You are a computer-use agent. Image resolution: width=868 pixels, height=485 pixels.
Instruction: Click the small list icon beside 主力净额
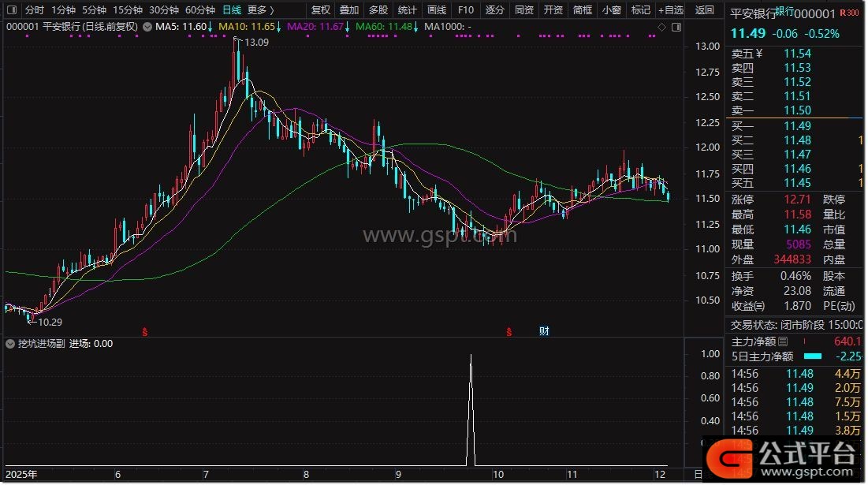click(783, 342)
